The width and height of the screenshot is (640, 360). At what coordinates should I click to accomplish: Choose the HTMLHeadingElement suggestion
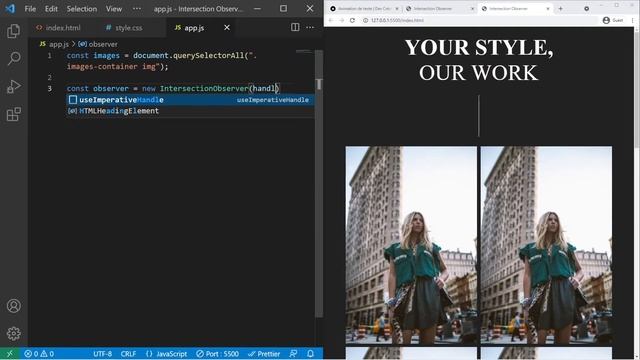click(190, 111)
